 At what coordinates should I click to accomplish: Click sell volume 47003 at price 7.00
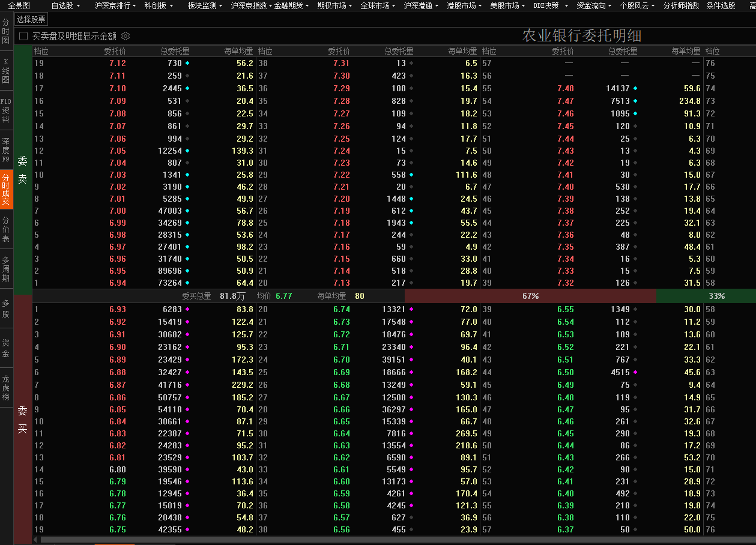point(170,211)
